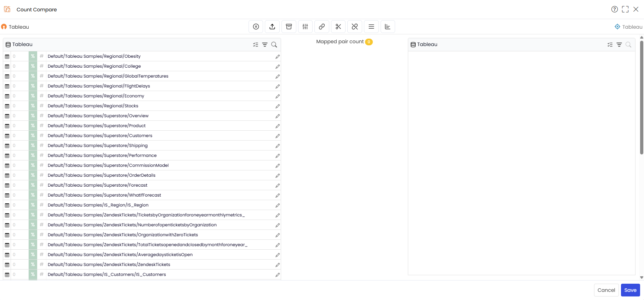Click the scissors toolbar button

338,27
